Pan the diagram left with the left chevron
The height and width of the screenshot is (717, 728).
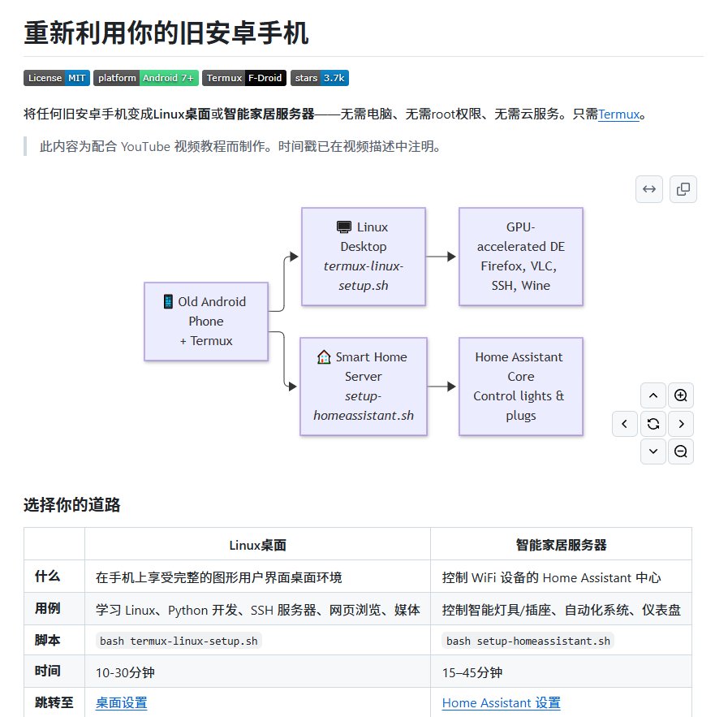pos(624,424)
